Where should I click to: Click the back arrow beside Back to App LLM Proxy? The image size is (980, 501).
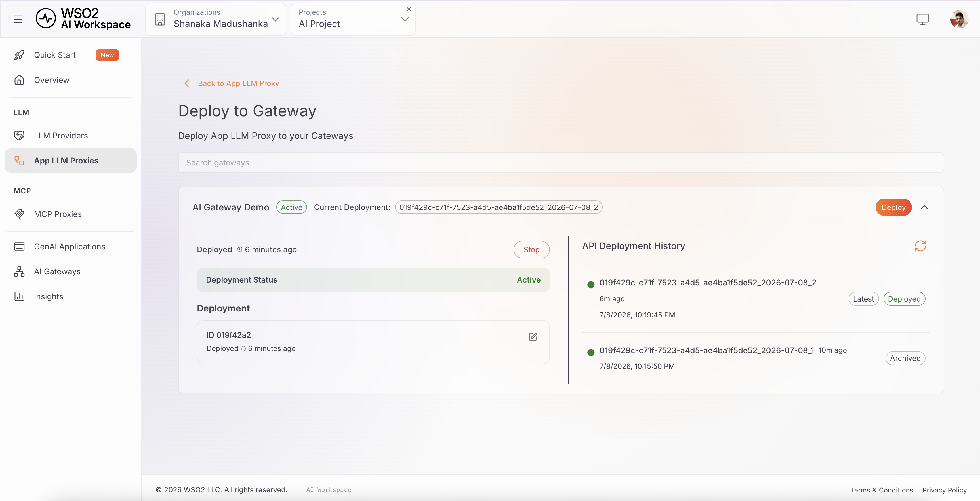pyautogui.click(x=186, y=83)
